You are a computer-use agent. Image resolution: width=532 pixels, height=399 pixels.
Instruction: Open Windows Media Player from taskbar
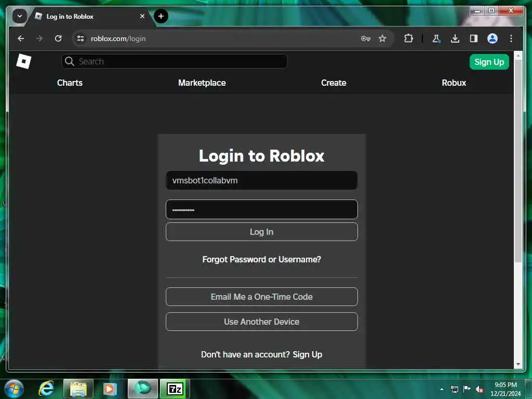coord(110,389)
